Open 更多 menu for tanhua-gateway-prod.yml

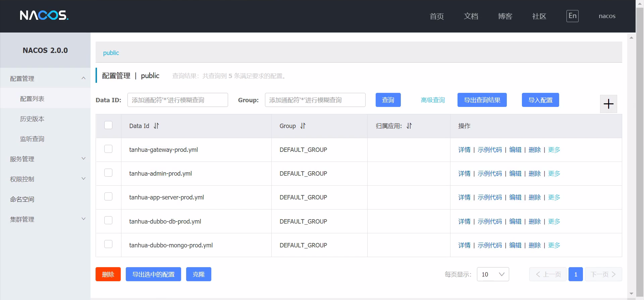pyautogui.click(x=554, y=150)
